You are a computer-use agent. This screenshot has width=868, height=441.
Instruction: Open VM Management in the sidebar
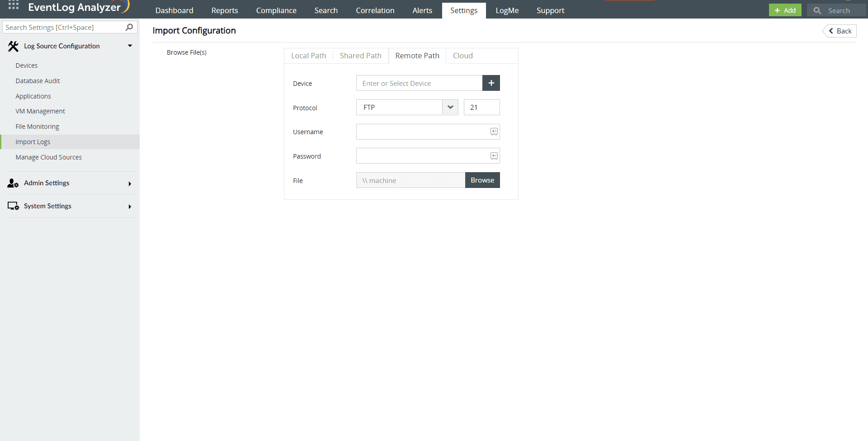tap(40, 111)
